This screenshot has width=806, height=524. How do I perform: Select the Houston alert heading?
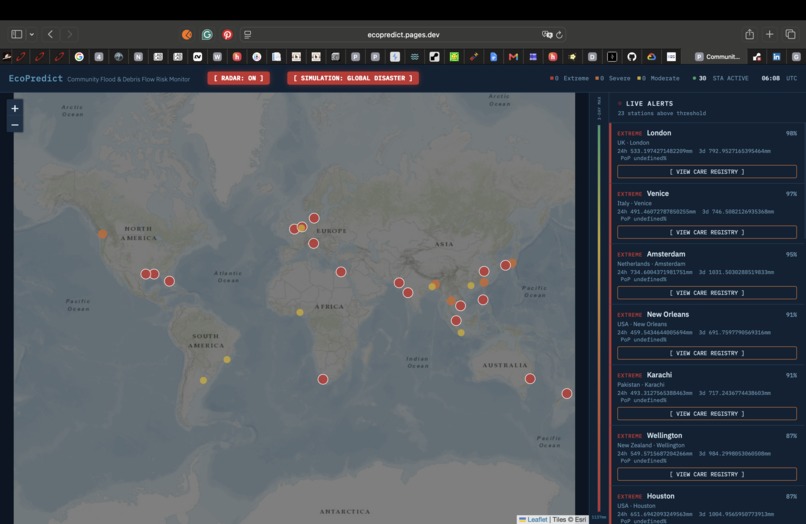(660, 496)
